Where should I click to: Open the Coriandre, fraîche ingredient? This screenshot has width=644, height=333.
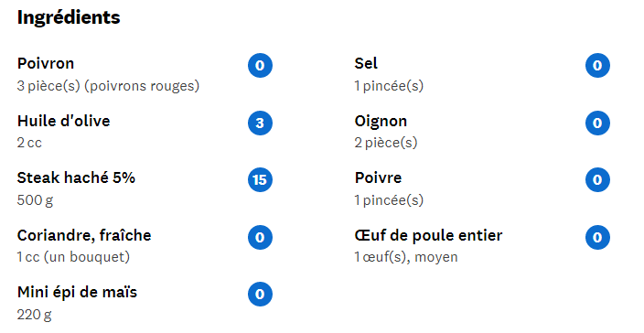click(x=84, y=236)
